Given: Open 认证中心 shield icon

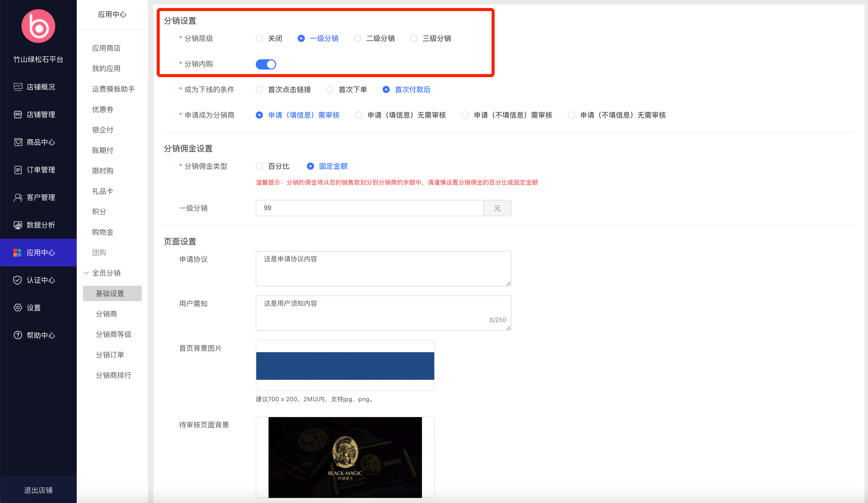Looking at the screenshot, I should [x=18, y=280].
